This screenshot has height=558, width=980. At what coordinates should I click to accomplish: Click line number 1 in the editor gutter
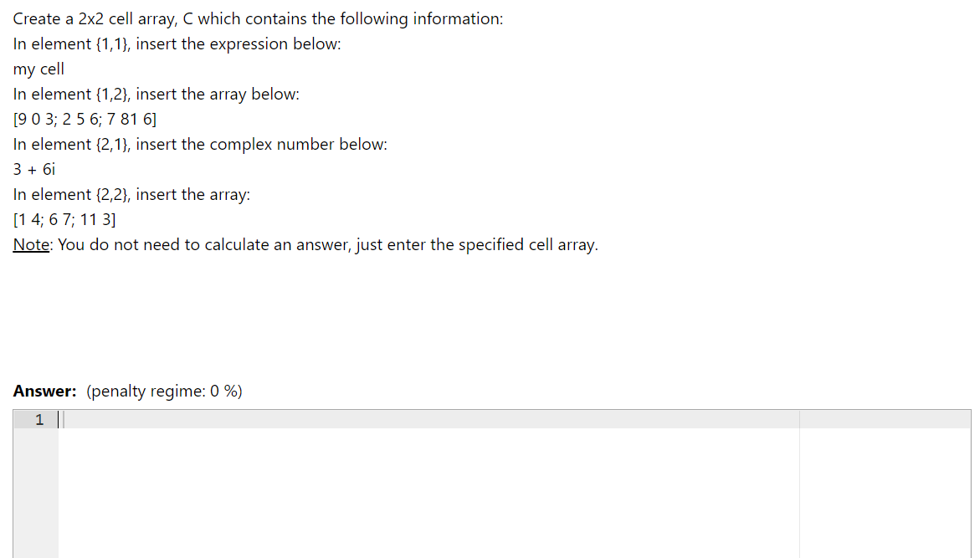38,419
